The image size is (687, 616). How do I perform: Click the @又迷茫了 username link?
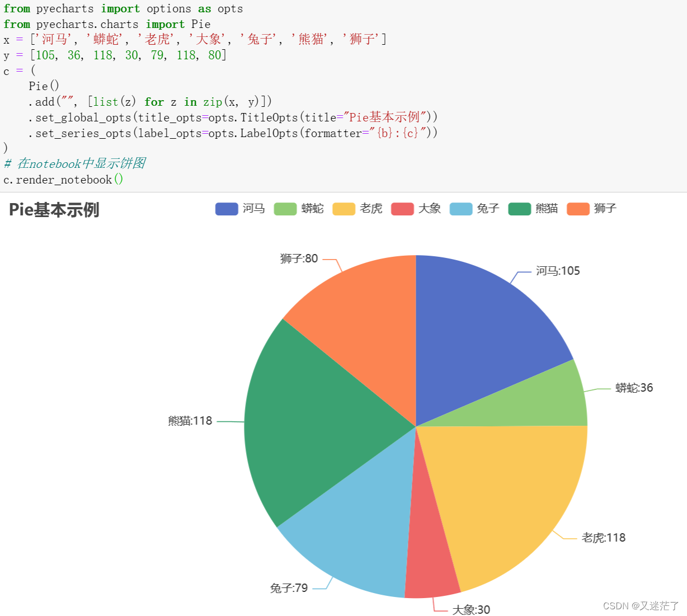(655, 605)
